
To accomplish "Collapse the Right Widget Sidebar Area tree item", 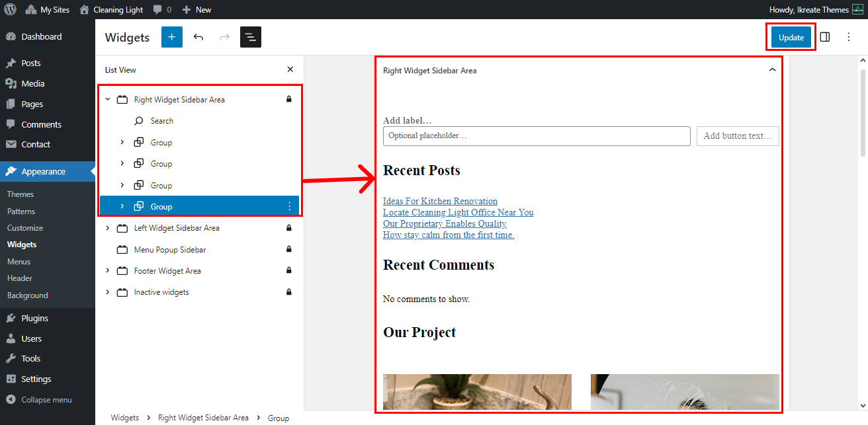I will coord(107,100).
